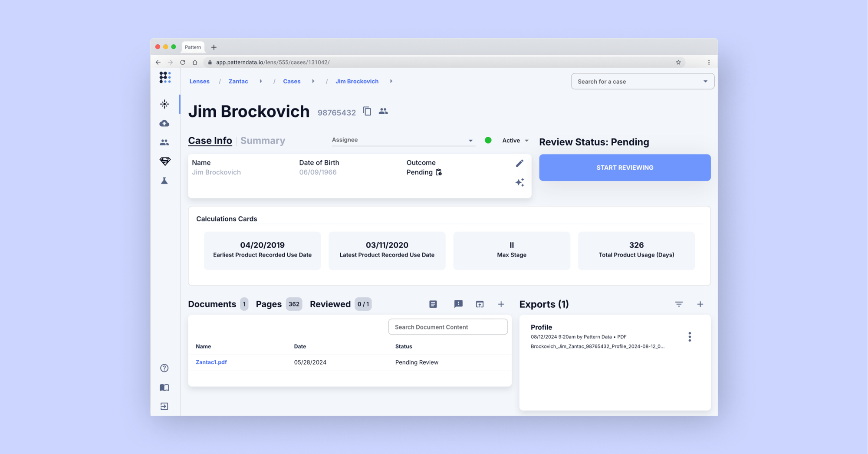Screen dimensions: 868x454
Task: Go to Cases breadcrumb link
Action: click(292, 81)
